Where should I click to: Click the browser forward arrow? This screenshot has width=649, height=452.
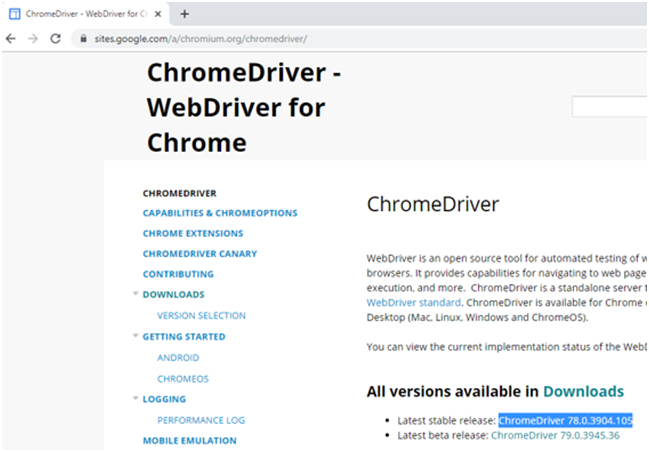coord(33,39)
